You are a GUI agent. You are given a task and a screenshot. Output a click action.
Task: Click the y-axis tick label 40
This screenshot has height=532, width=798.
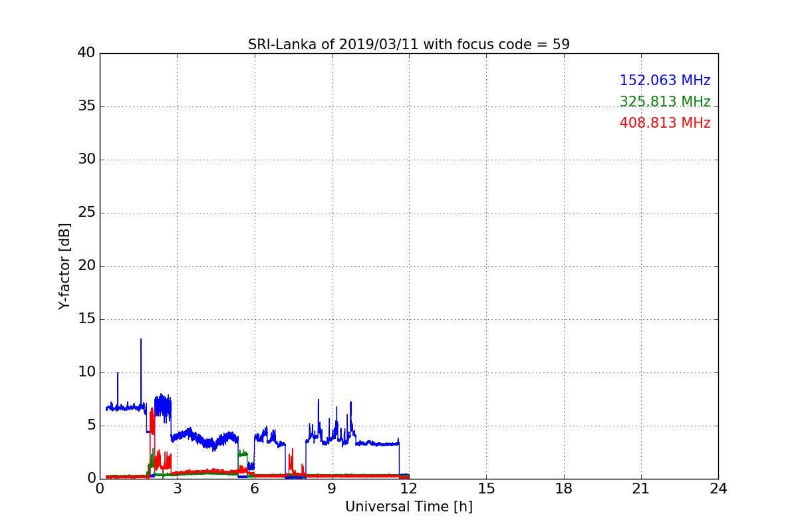click(x=86, y=53)
